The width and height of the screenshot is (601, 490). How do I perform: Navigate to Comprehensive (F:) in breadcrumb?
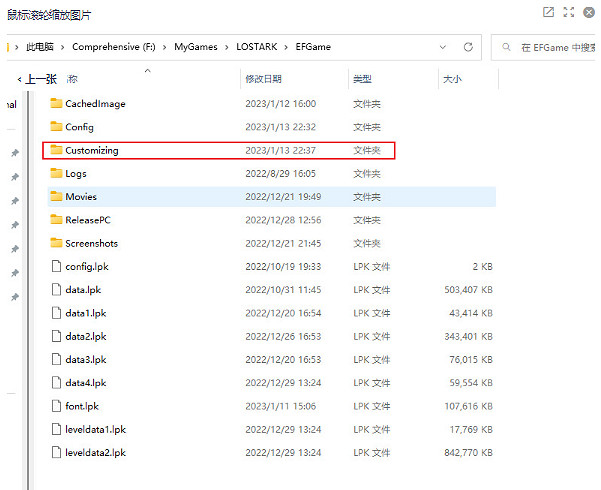[x=116, y=47]
